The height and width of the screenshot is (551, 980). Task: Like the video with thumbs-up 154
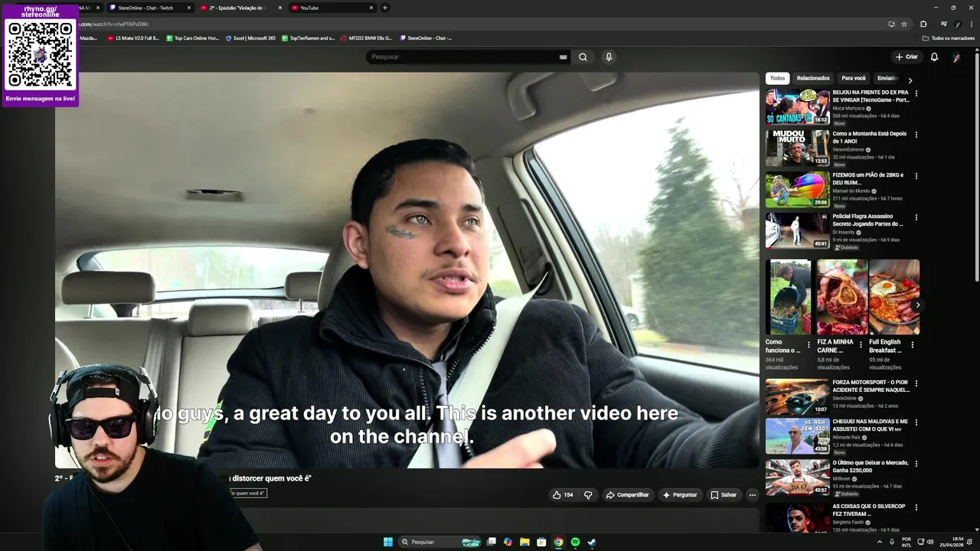point(563,495)
